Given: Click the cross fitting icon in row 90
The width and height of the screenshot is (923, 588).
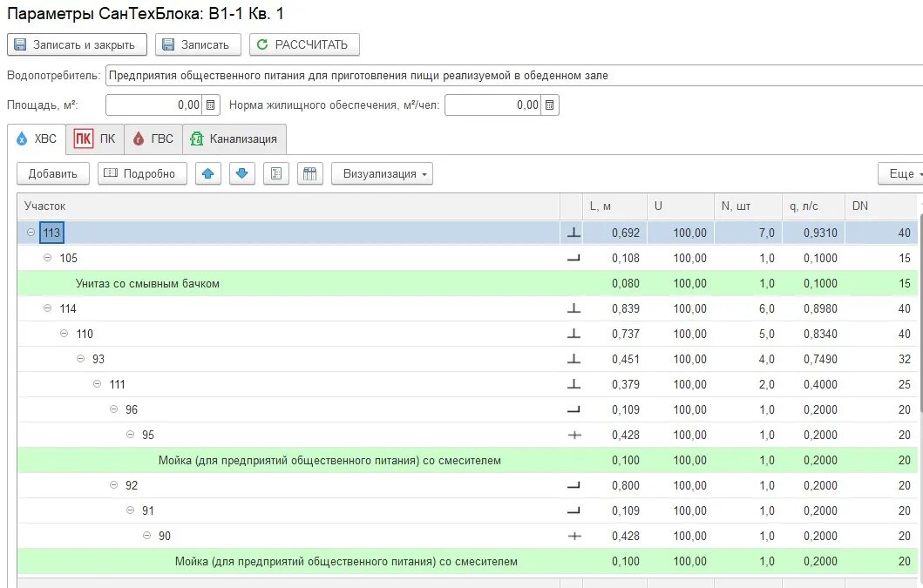Looking at the screenshot, I should tap(573, 537).
